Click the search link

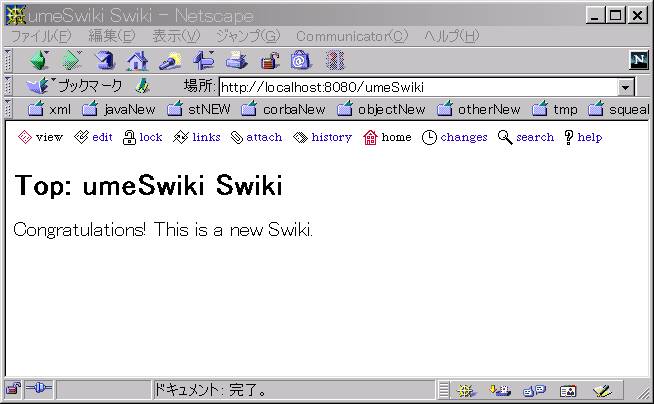[x=535, y=137]
